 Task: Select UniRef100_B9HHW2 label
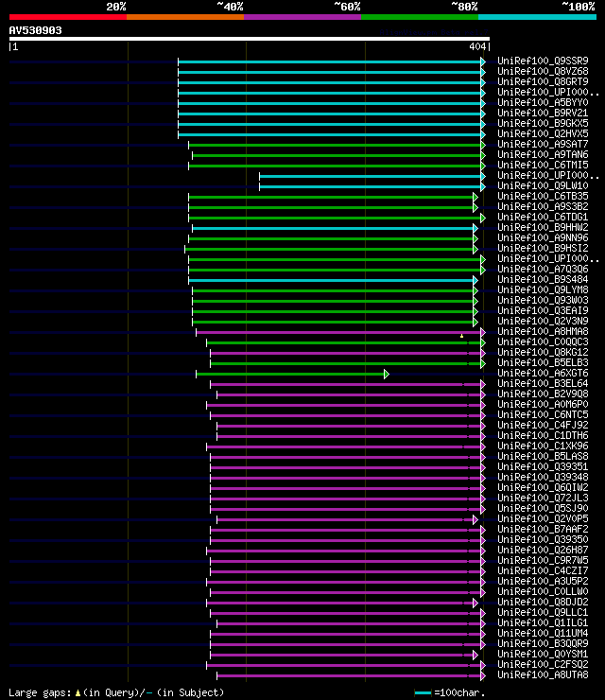tap(543, 227)
